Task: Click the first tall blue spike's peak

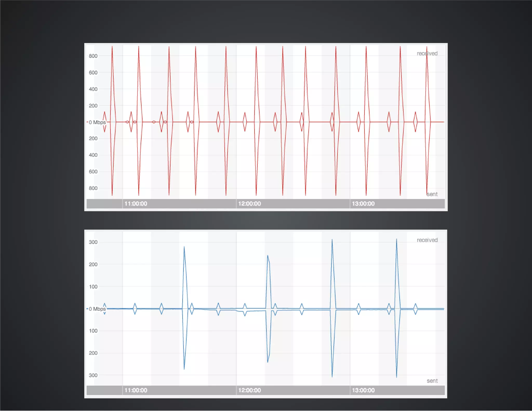Action: click(184, 247)
